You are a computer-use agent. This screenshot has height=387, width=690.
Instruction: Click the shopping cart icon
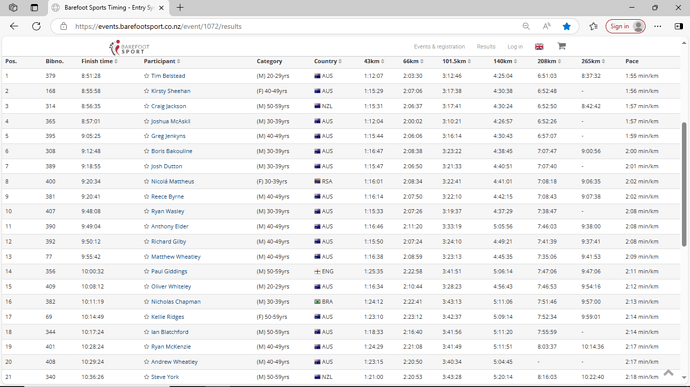point(562,46)
